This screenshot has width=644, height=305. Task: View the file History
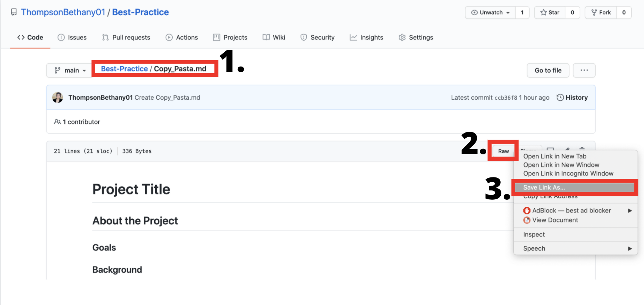[572, 97]
